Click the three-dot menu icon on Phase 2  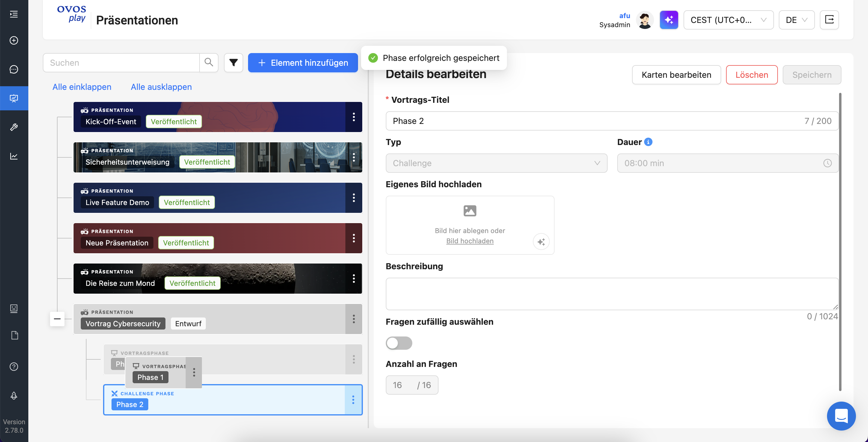coord(353,400)
